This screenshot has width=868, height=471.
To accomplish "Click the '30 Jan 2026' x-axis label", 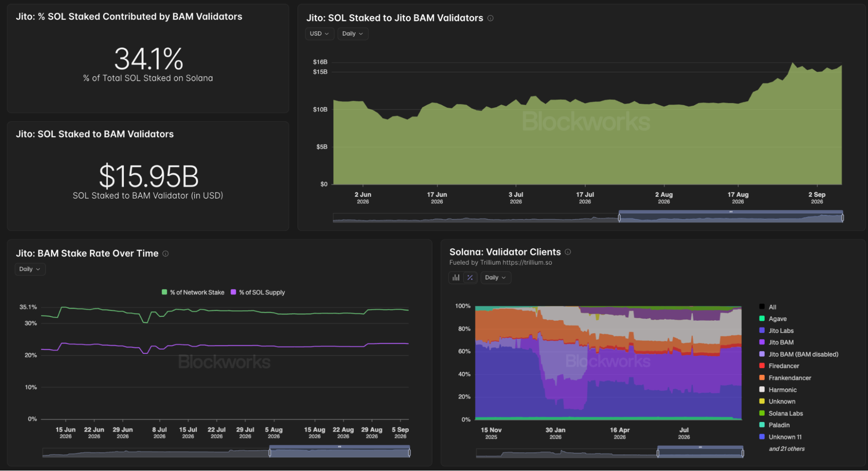I will pos(555,433).
